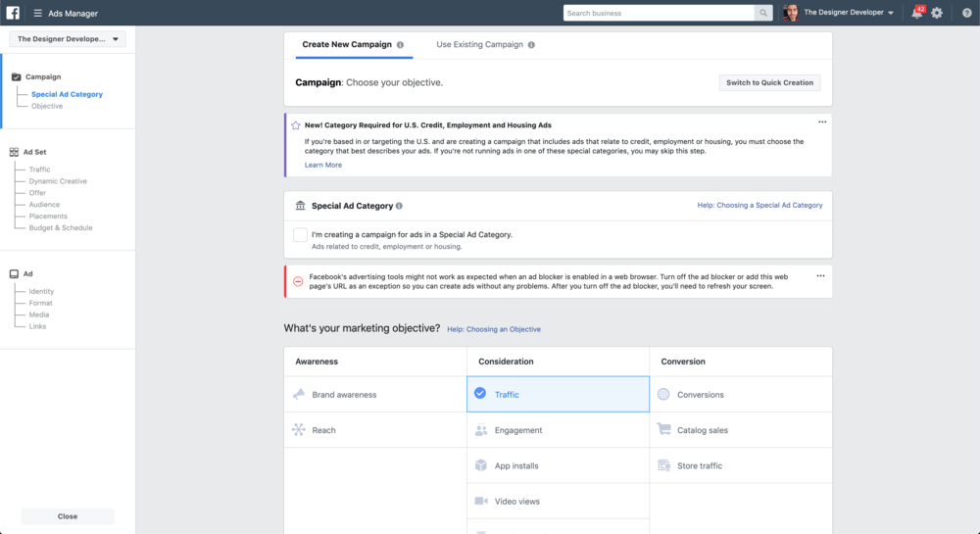Image resolution: width=980 pixels, height=534 pixels.
Task: Click the Close button in sidebar
Action: (x=68, y=516)
